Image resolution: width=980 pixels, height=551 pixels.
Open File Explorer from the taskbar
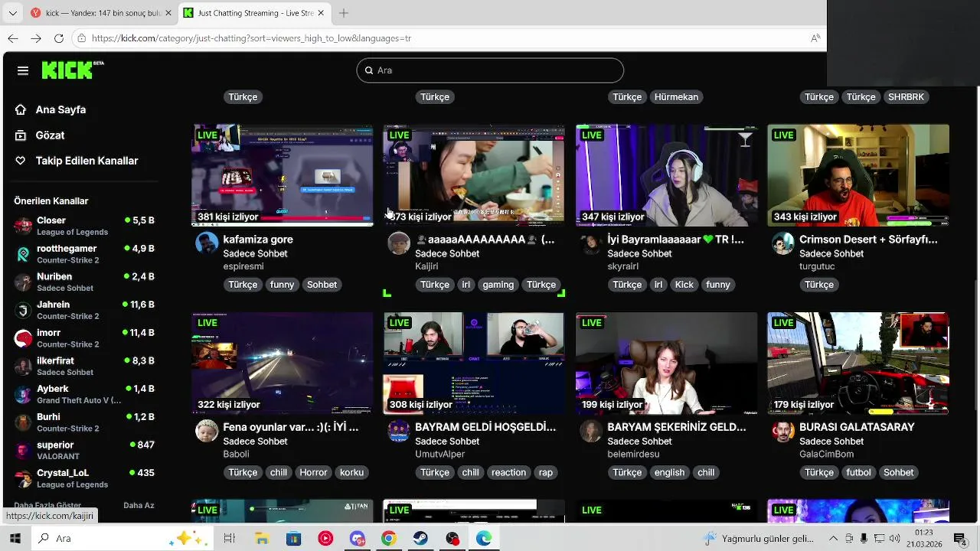point(262,539)
